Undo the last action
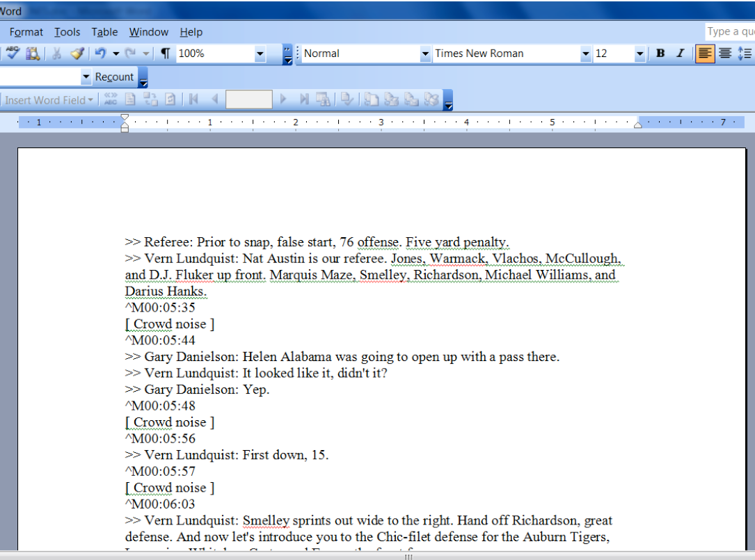The width and height of the screenshot is (755, 560). tap(101, 53)
